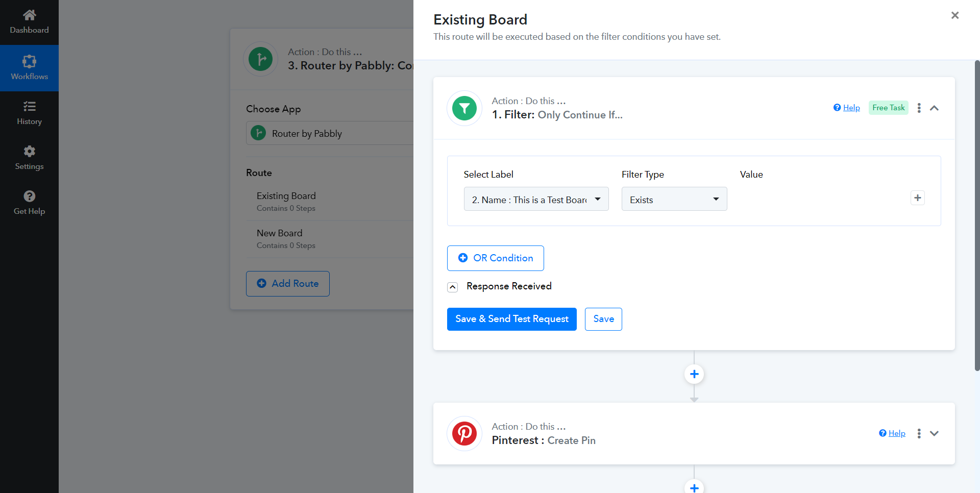Close the Existing Board panel
980x493 pixels.
pos(955,15)
